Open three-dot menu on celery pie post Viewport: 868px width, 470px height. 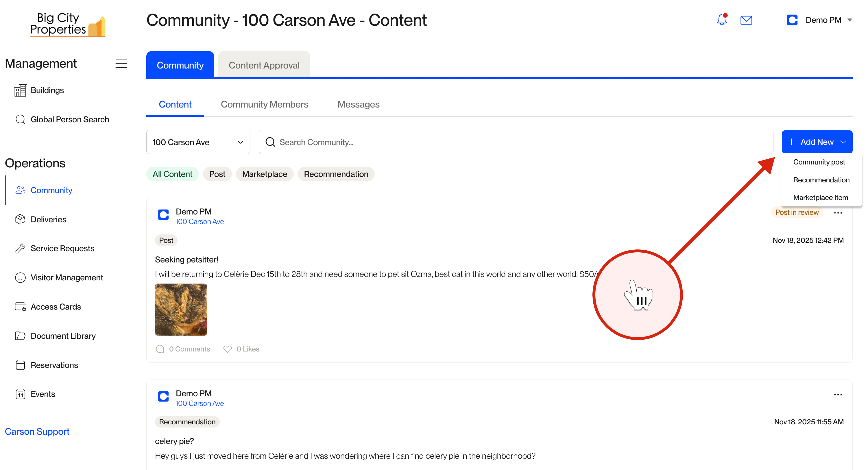point(838,395)
